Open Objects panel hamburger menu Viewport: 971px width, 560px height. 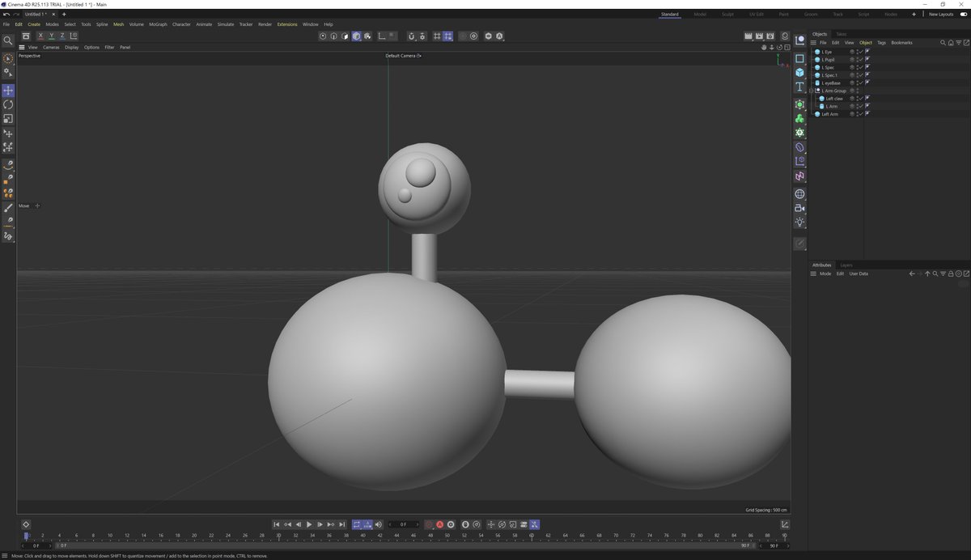[x=815, y=42]
